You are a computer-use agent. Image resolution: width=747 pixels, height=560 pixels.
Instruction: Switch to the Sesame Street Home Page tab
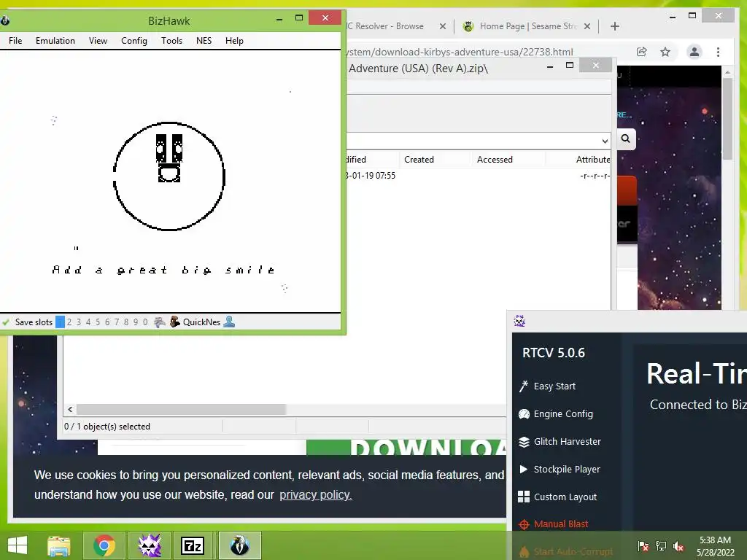[x=527, y=26]
